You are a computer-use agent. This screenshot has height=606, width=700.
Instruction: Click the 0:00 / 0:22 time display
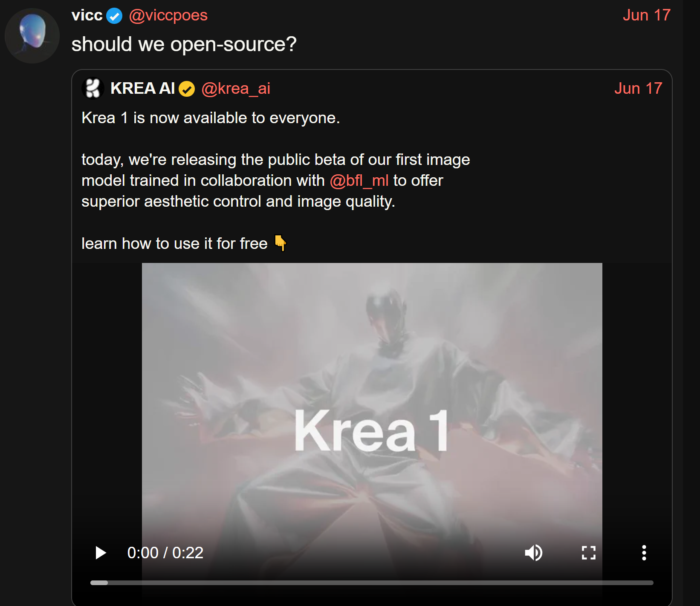coord(165,553)
